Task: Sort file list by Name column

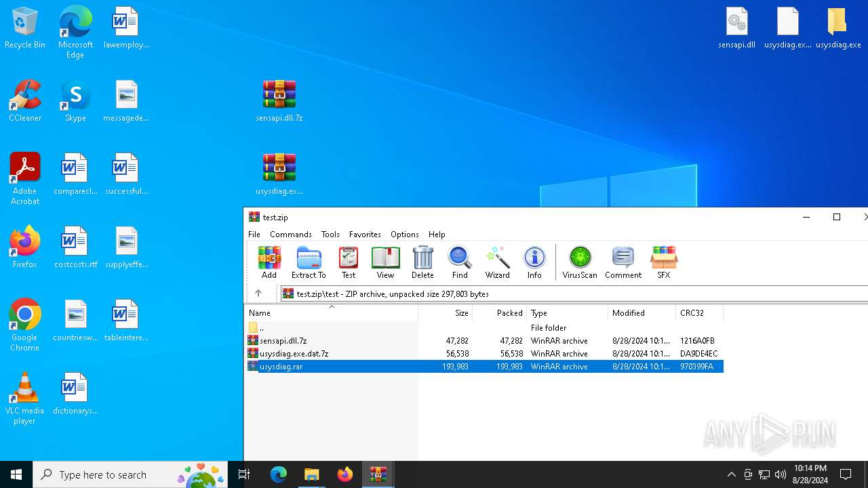Action: coord(331,313)
